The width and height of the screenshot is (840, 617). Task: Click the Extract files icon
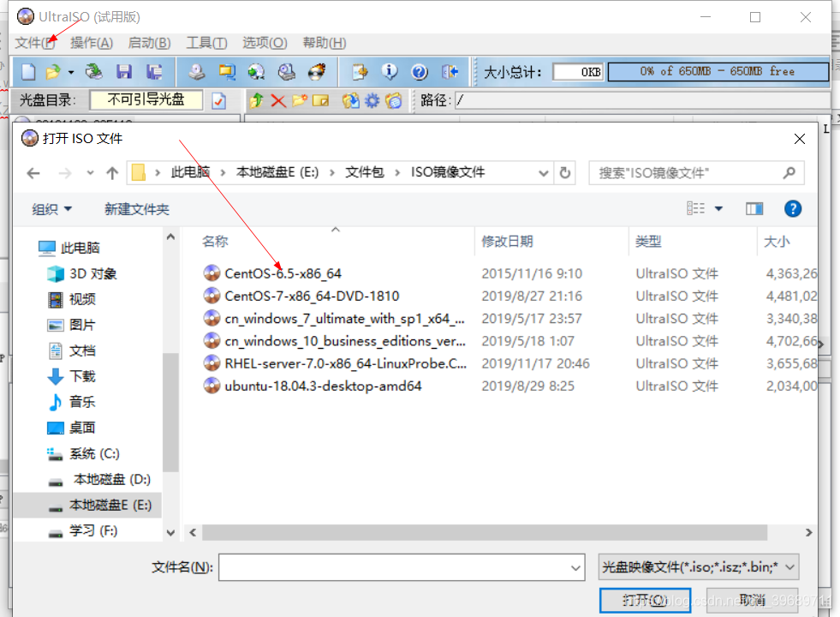(351, 100)
